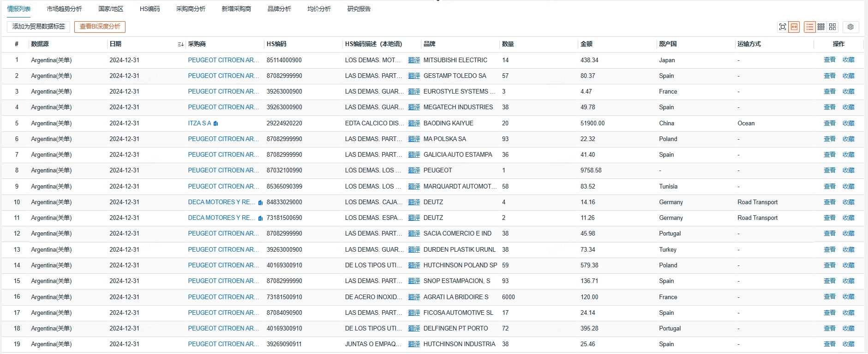
Task: Open the 新增采购商 tab
Action: pos(236,9)
